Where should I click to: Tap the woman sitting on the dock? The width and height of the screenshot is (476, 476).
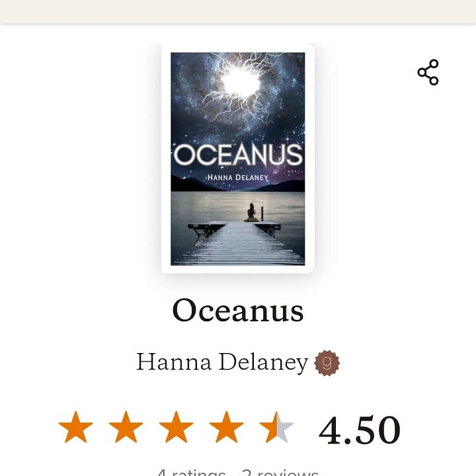click(252, 212)
